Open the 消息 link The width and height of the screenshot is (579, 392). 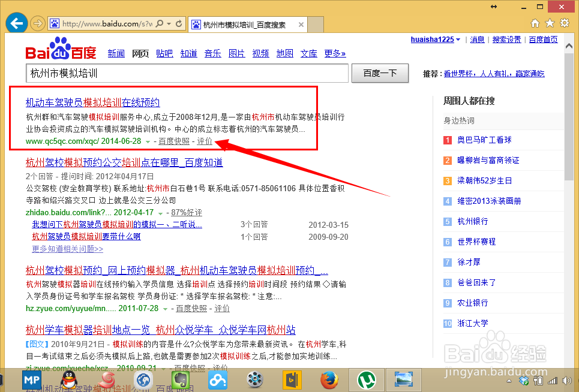(x=477, y=40)
